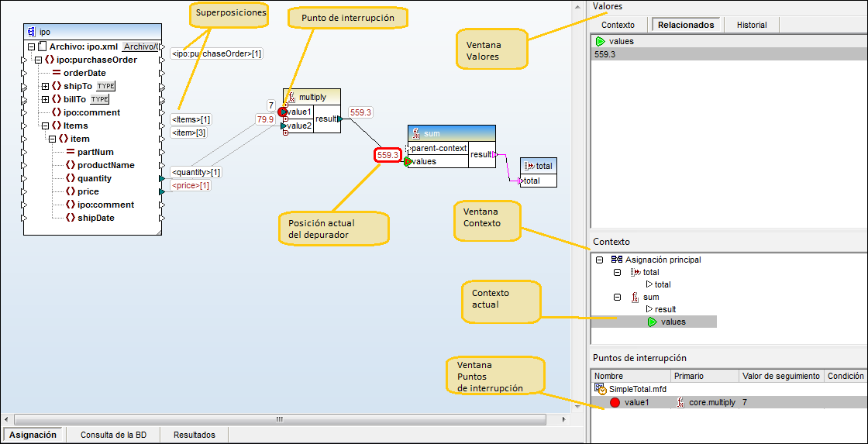Click the total output component icon
The image size is (868, 444).
[x=529, y=166]
